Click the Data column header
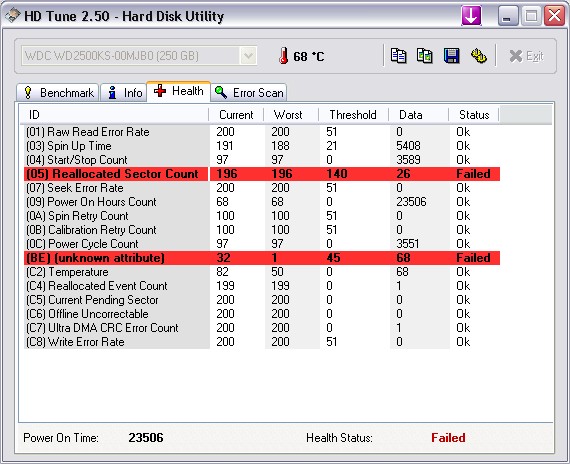Image resolution: width=570 pixels, height=464 pixels. coord(418,115)
